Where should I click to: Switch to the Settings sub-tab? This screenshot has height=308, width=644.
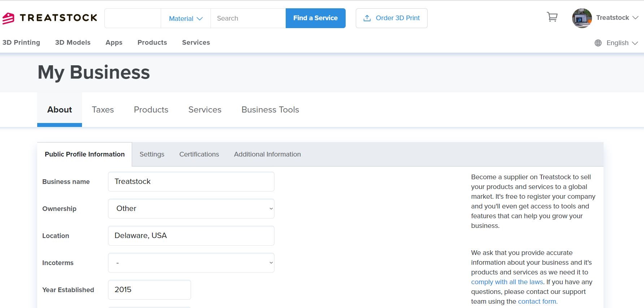pyautogui.click(x=152, y=154)
